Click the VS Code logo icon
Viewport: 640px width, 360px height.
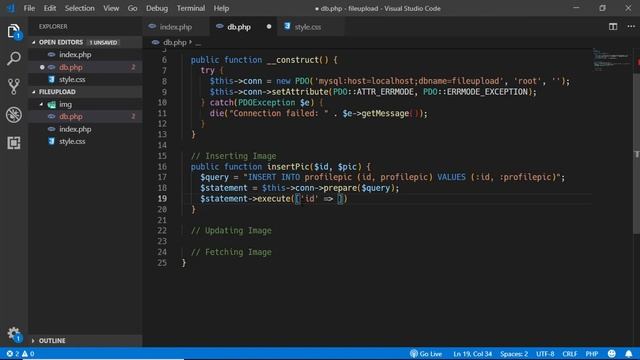click(11, 8)
